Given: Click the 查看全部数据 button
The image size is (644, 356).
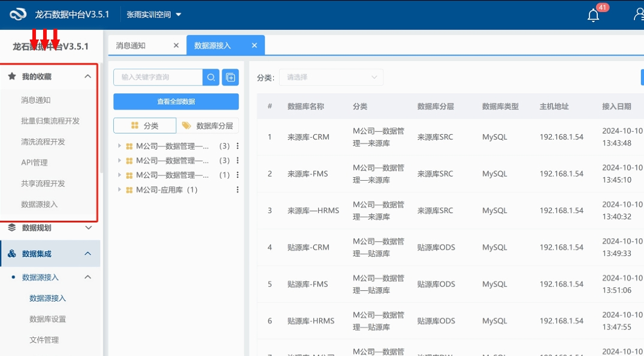Looking at the screenshot, I should [x=176, y=102].
